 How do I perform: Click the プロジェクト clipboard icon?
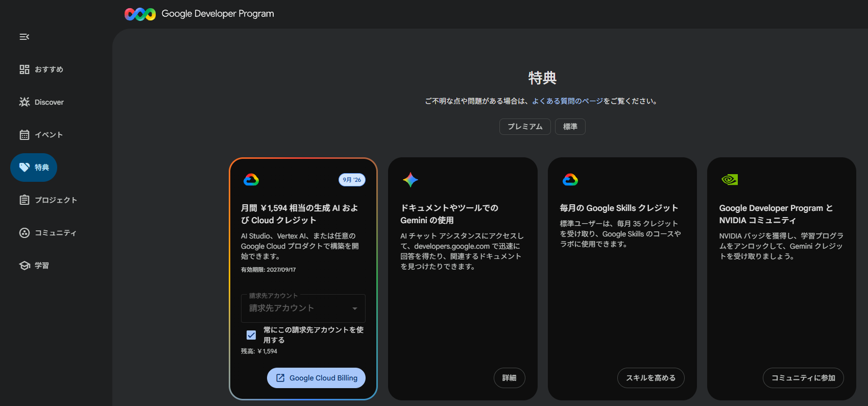(x=24, y=200)
